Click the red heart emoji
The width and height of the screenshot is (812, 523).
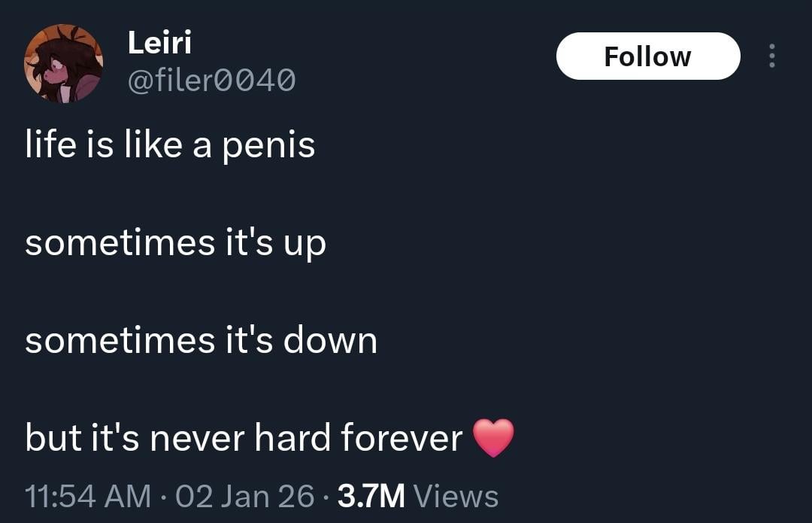click(493, 438)
